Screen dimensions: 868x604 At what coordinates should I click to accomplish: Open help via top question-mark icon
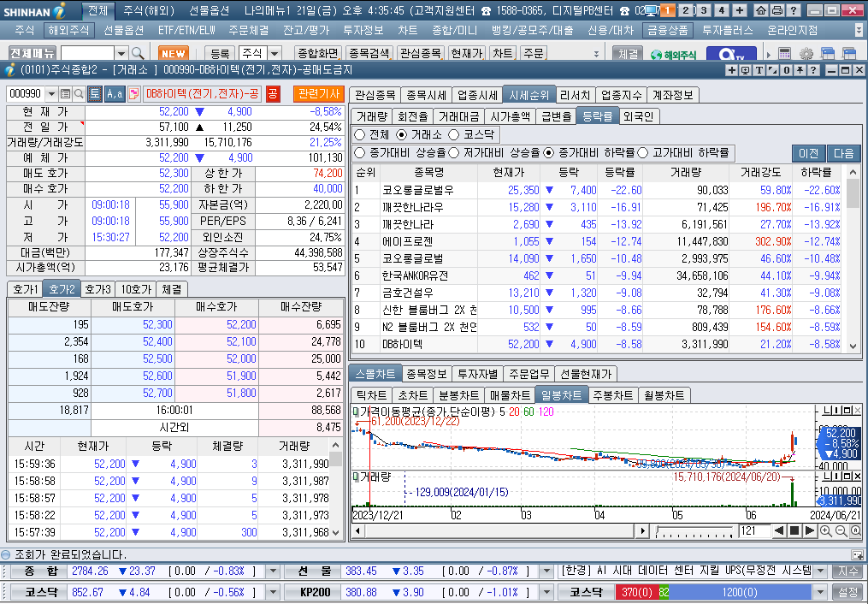click(793, 10)
